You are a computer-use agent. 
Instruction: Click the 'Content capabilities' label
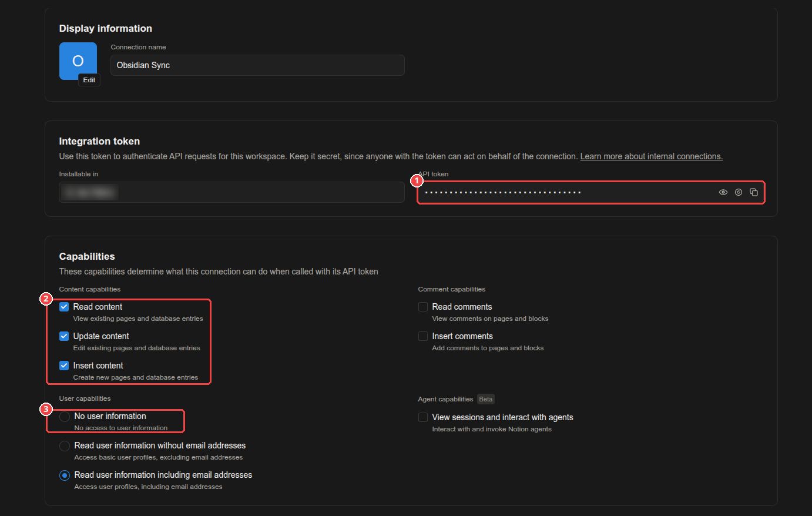point(90,289)
